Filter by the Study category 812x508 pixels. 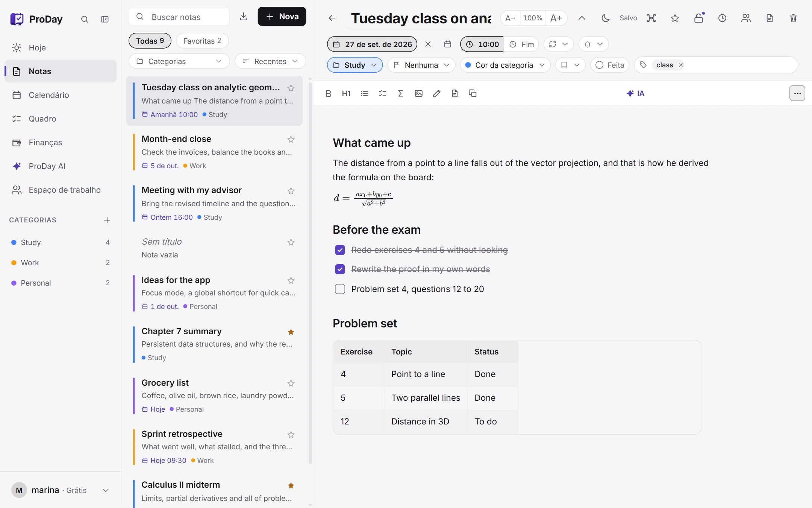(x=61, y=242)
